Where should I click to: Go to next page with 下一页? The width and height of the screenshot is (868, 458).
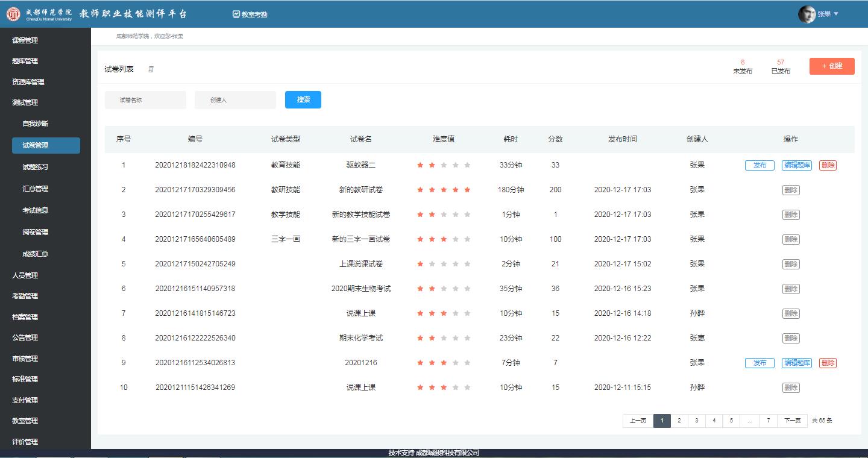click(x=792, y=421)
